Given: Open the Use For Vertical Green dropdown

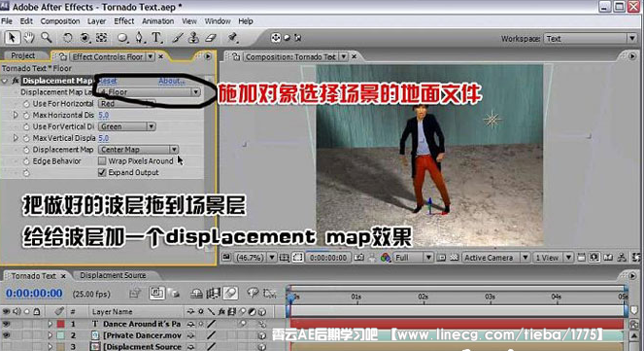Looking at the screenshot, I should tap(126, 126).
